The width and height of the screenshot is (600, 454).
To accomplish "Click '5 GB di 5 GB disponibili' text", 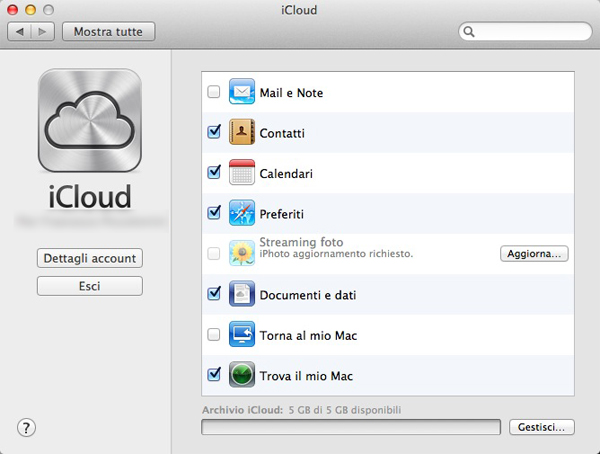I will click(x=345, y=410).
